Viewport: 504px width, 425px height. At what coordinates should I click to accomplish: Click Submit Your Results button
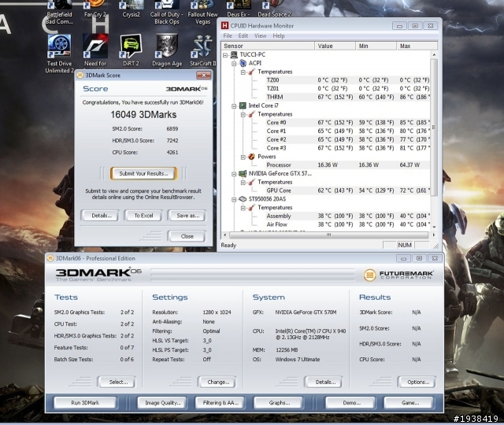pyautogui.click(x=143, y=173)
